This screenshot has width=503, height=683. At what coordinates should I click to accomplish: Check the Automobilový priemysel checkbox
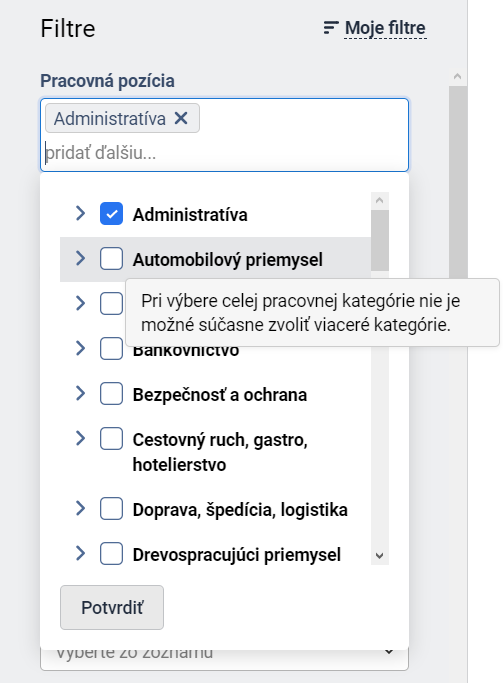[x=111, y=259]
